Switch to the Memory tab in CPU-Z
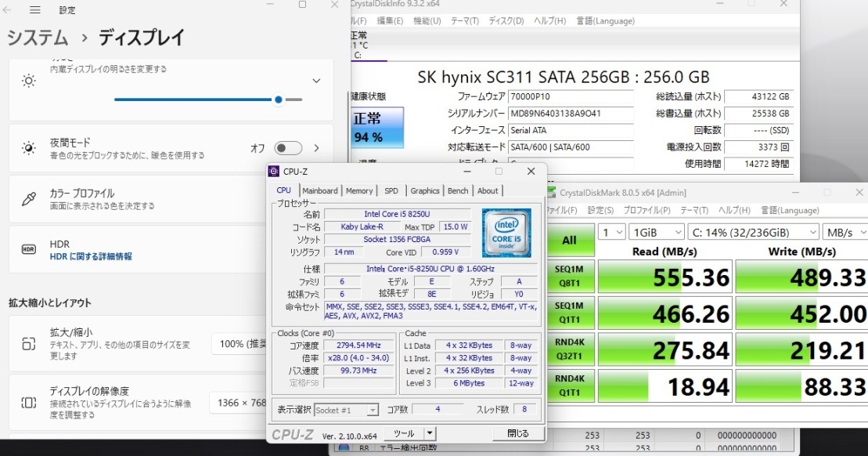868x456 pixels. (359, 190)
